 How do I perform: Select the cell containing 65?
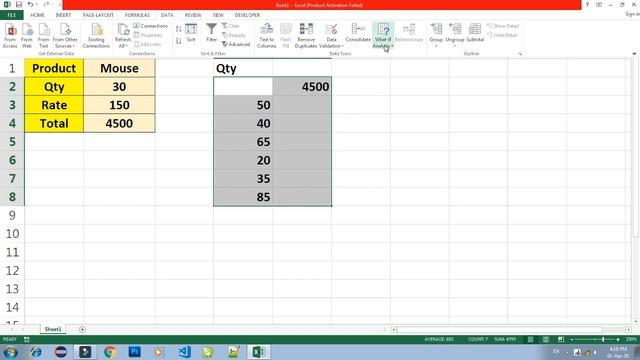[x=243, y=142]
